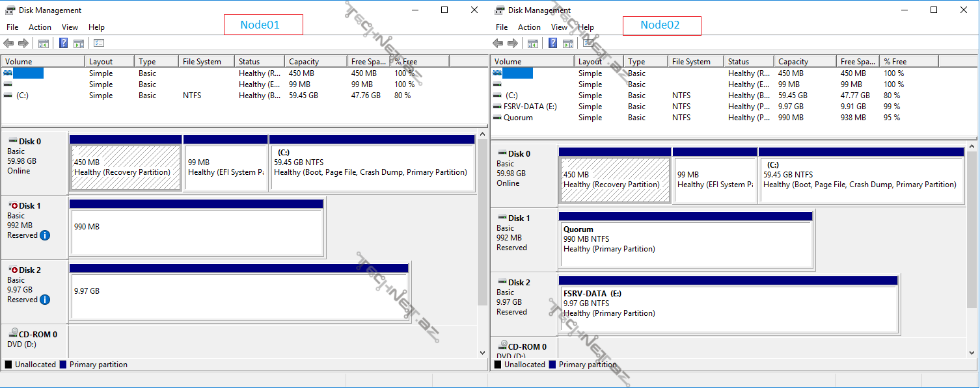Click the Settings checklist icon in Node01's toolbar
Image resolution: width=980 pixels, height=388 pixels.
coord(99,44)
